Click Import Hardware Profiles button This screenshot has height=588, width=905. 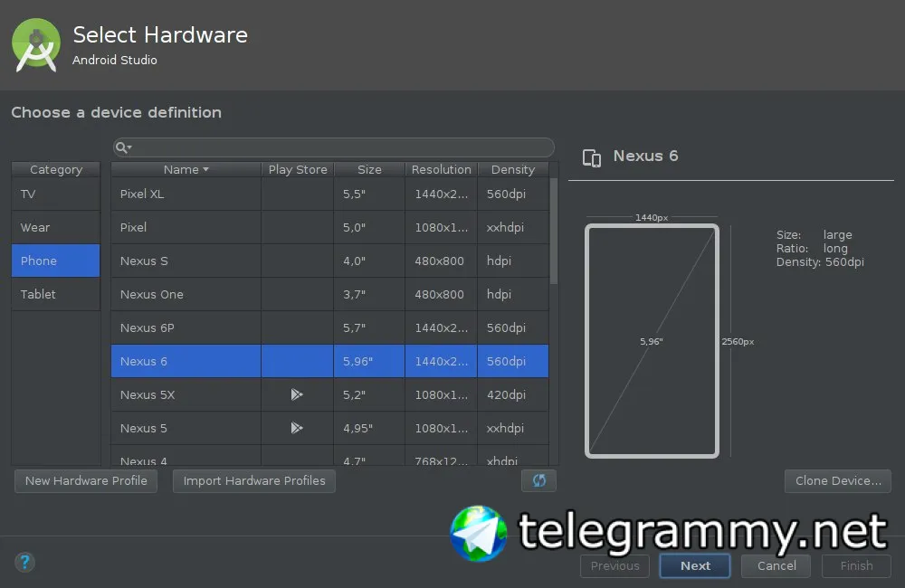pyautogui.click(x=254, y=480)
